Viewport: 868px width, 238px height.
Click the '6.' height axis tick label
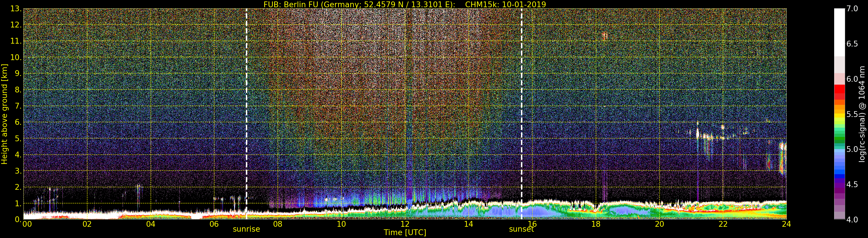tap(18, 122)
